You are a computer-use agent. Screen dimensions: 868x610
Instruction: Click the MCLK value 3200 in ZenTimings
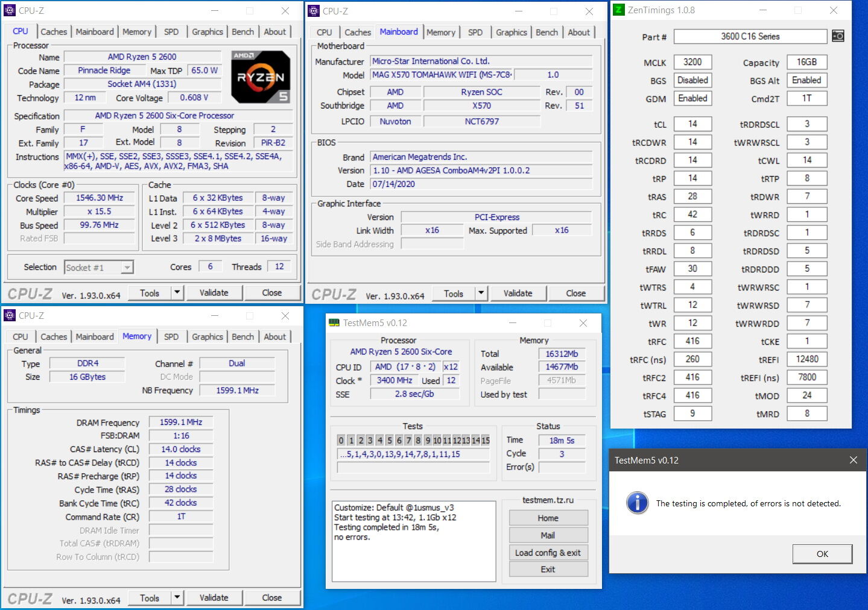(x=692, y=62)
